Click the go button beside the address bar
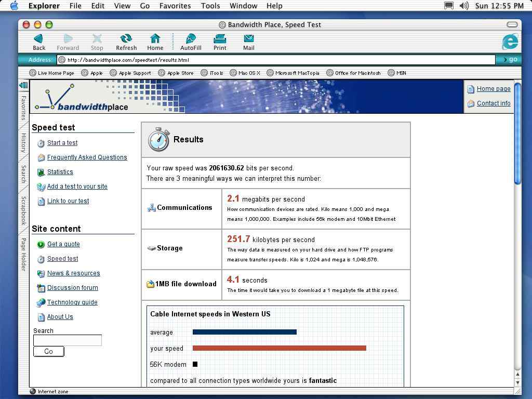This screenshot has width=532, height=399. pyautogui.click(x=510, y=60)
